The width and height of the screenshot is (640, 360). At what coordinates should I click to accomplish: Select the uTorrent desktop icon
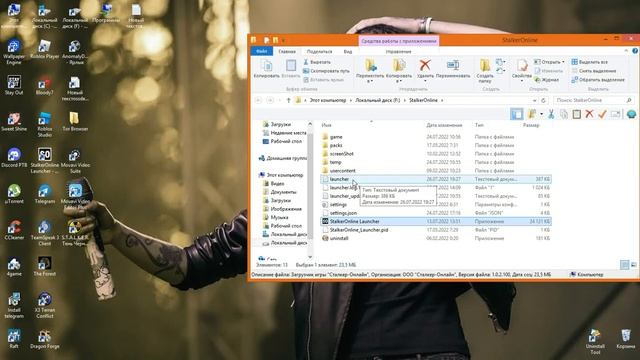coord(14,194)
